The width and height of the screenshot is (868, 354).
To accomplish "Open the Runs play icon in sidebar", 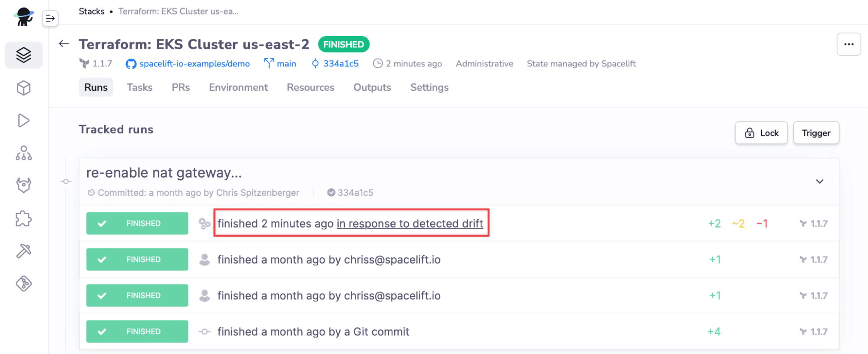I will pos(23,121).
